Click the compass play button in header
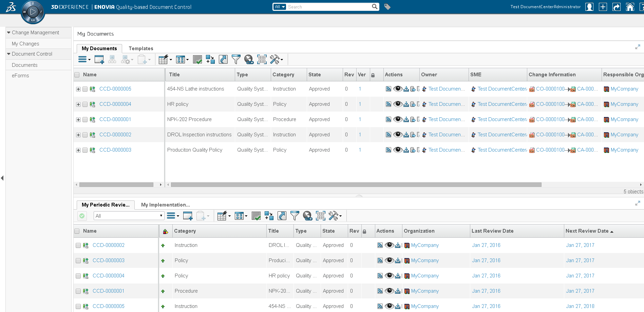 33,12
